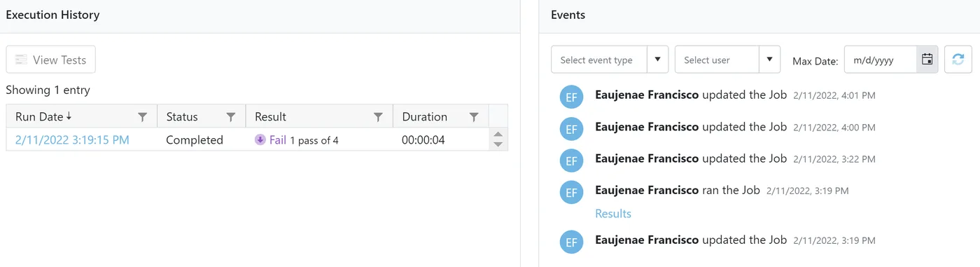Open the Status column filter
980x267 pixels.
click(x=231, y=117)
